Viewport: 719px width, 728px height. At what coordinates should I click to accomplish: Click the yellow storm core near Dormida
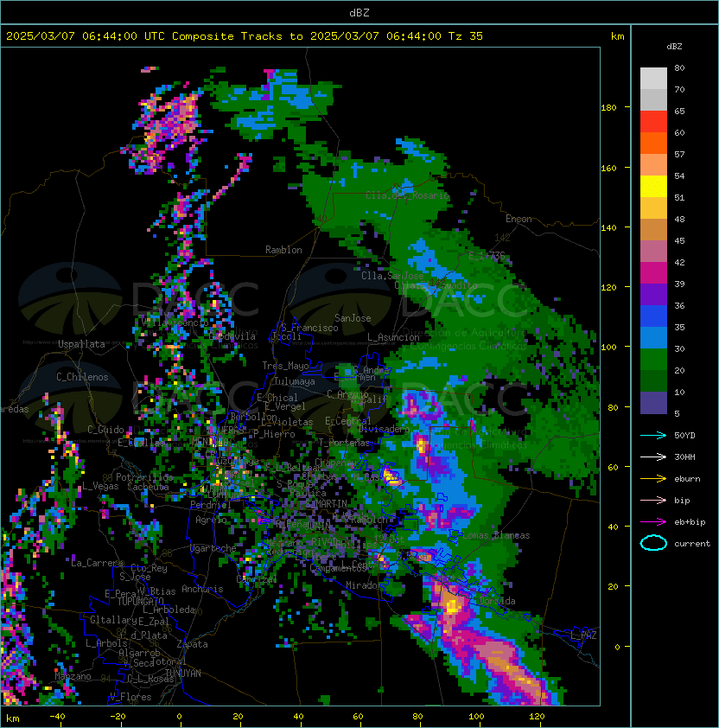point(453,606)
